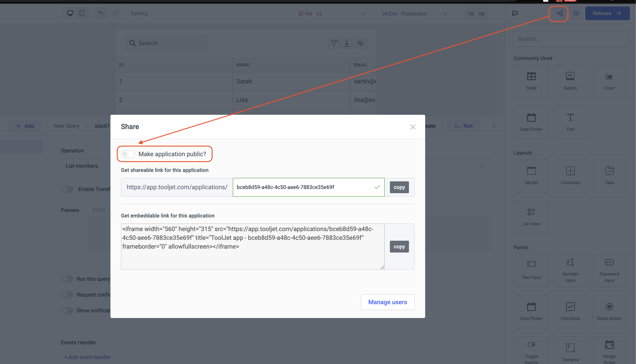Enable Transformations for the query
The height and width of the screenshot is (364, 636).
pyautogui.click(x=67, y=189)
